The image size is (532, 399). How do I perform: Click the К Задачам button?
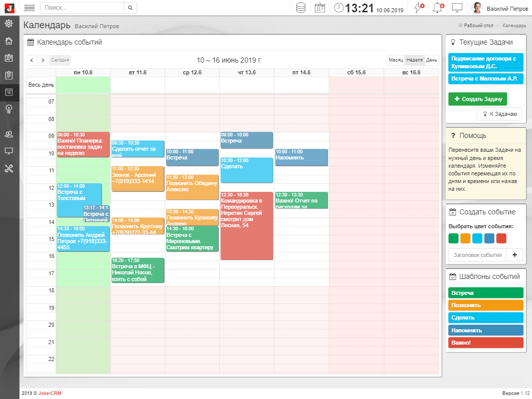click(499, 114)
